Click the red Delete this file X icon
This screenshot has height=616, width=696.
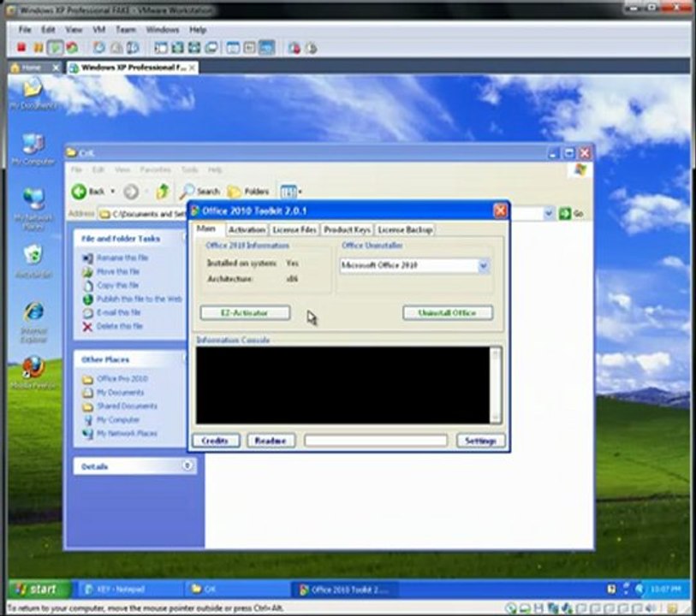[87, 327]
